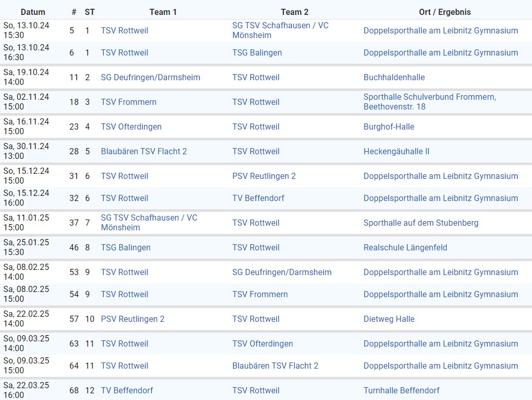Open Sporthalle auf dem Stubenberg venue link
The image size is (532, 400).
pyautogui.click(x=421, y=223)
